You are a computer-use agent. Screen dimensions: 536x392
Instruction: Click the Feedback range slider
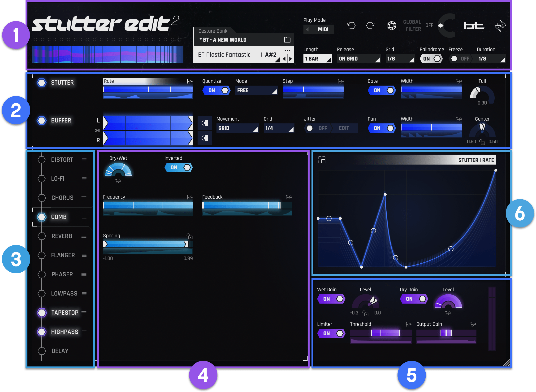coord(247,205)
